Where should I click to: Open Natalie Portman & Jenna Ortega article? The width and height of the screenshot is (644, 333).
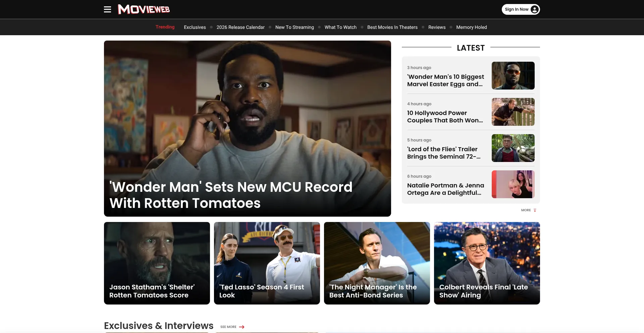[x=445, y=189]
